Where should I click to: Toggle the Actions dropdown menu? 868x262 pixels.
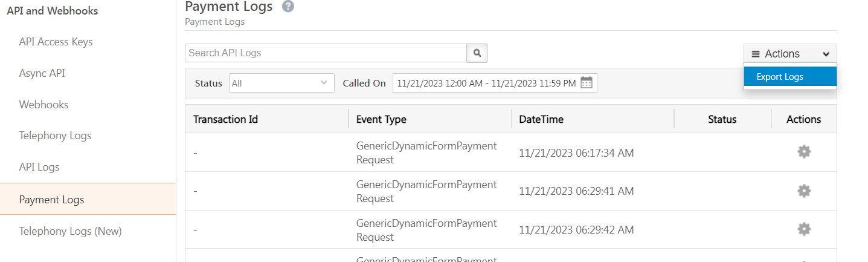coord(790,54)
